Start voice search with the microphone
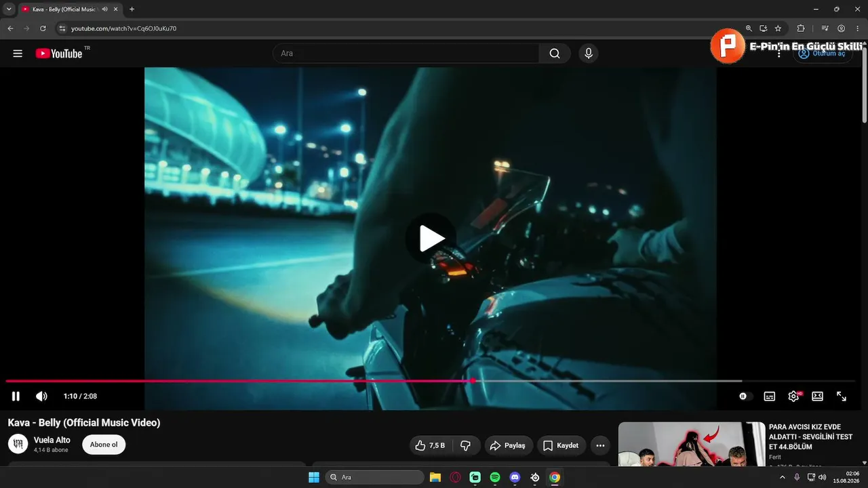The width and height of the screenshot is (868, 488). click(589, 54)
